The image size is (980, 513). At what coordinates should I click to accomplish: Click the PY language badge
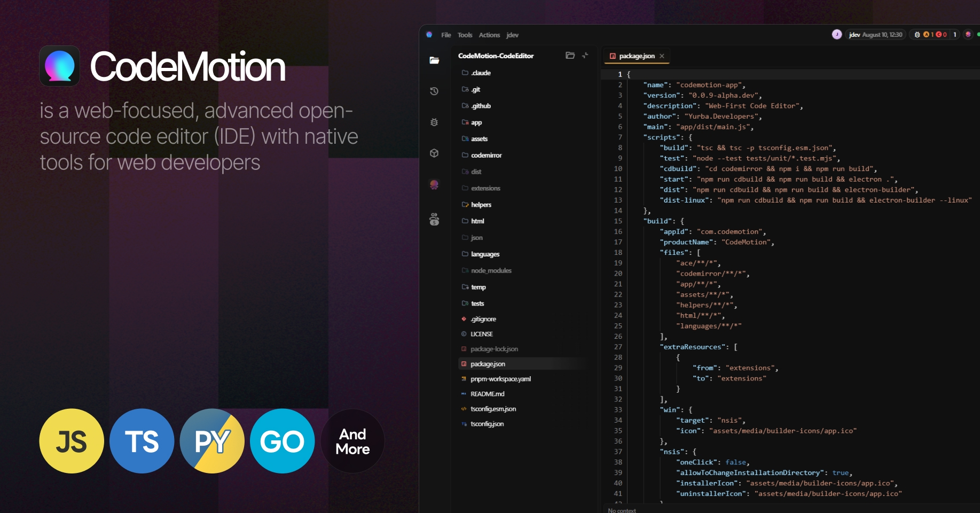pos(212,441)
